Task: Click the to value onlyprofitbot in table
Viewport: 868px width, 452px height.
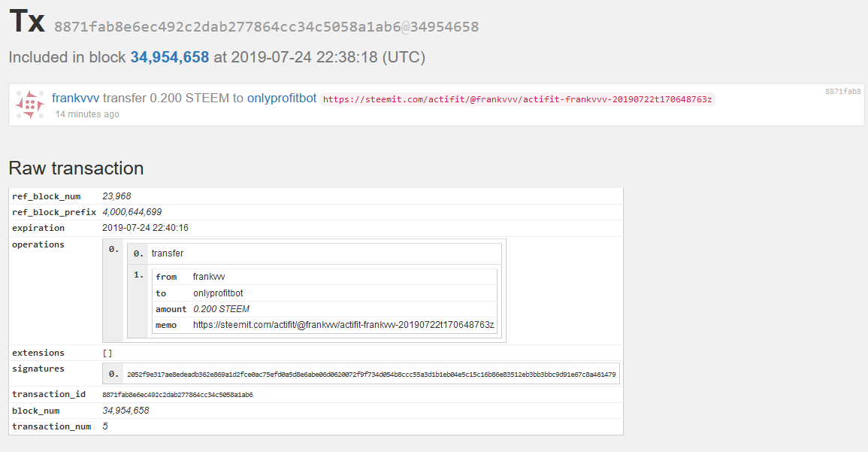Action: [x=218, y=293]
